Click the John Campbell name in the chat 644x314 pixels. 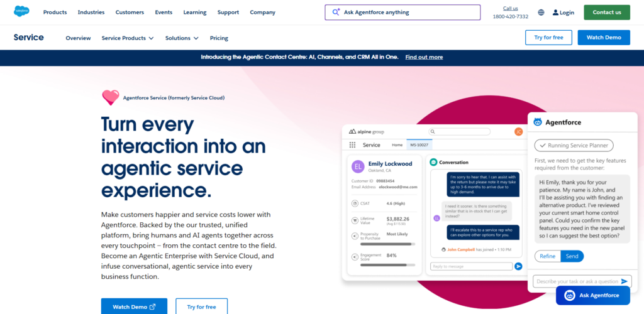point(461,249)
